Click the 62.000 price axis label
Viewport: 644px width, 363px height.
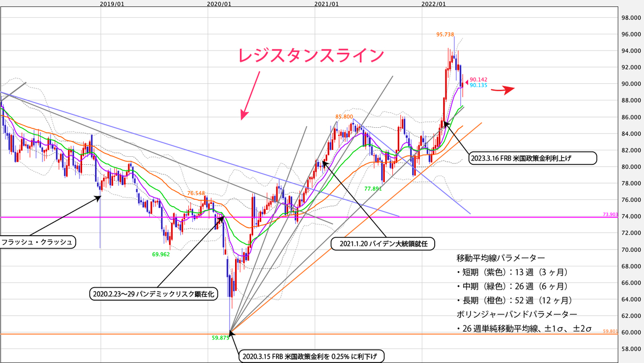click(x=631, y=316)
